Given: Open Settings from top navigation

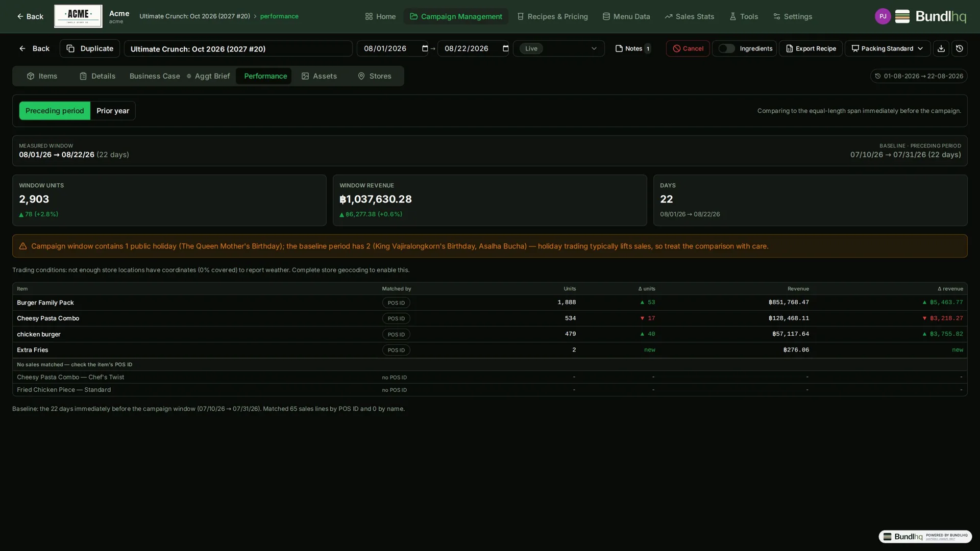Looking at the screenshot, I should [792, 16].
